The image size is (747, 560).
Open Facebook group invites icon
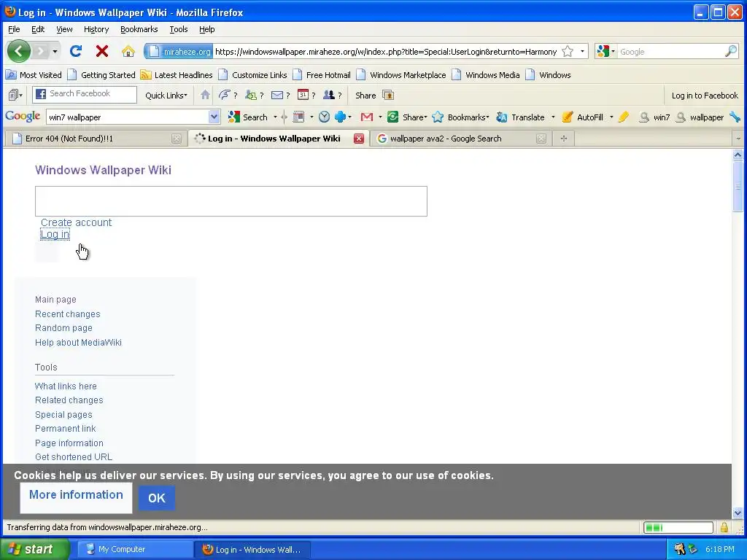329,95
